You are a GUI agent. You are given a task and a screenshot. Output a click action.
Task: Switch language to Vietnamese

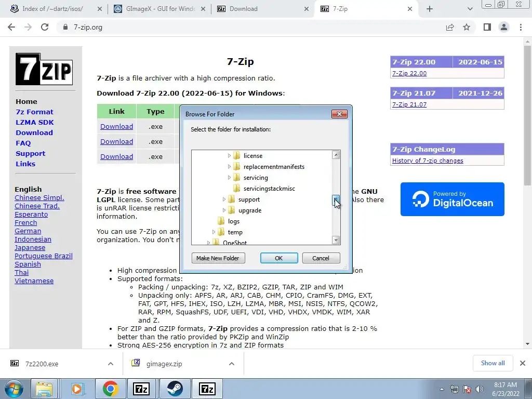pos(34,281)
